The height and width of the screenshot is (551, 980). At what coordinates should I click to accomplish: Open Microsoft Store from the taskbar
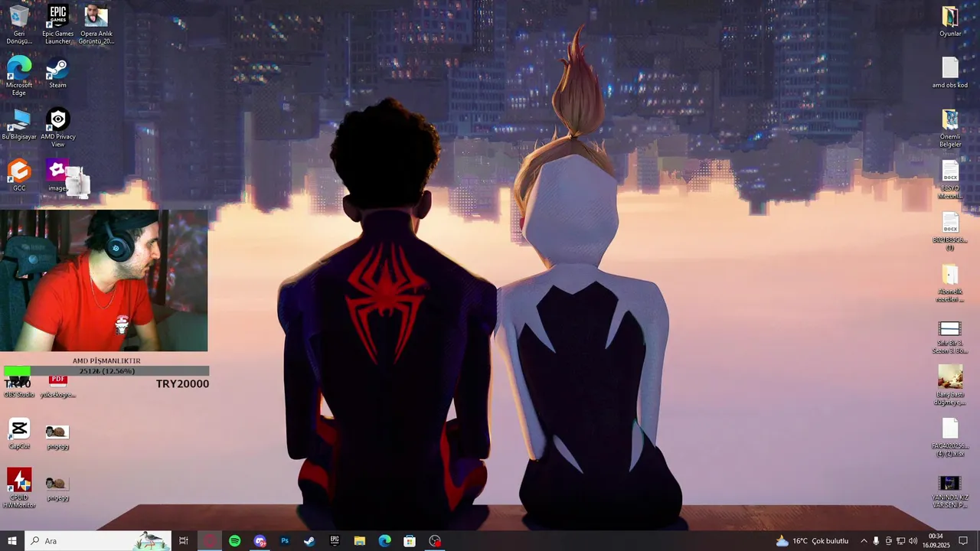[410, 541]
